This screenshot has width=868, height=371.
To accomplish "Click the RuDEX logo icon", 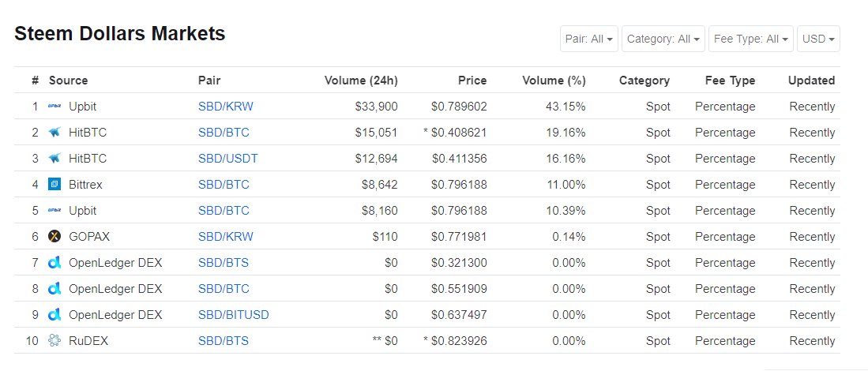I will [54, 340].
